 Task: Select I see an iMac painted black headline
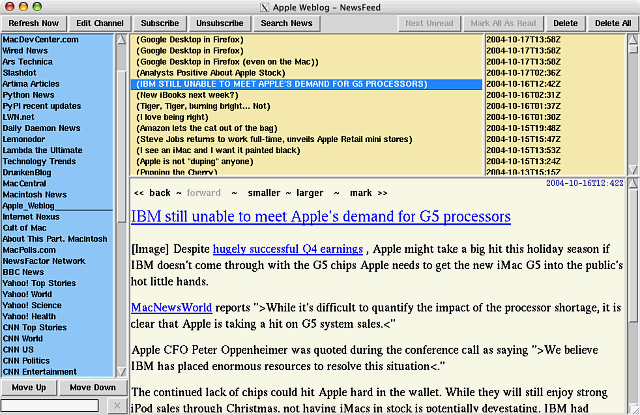307,150
